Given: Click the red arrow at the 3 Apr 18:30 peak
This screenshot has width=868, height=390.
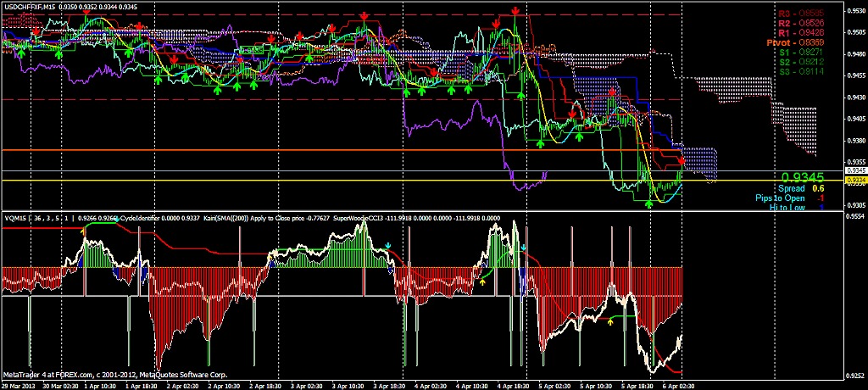Looking at the screenshot, I should coord(364,16).
